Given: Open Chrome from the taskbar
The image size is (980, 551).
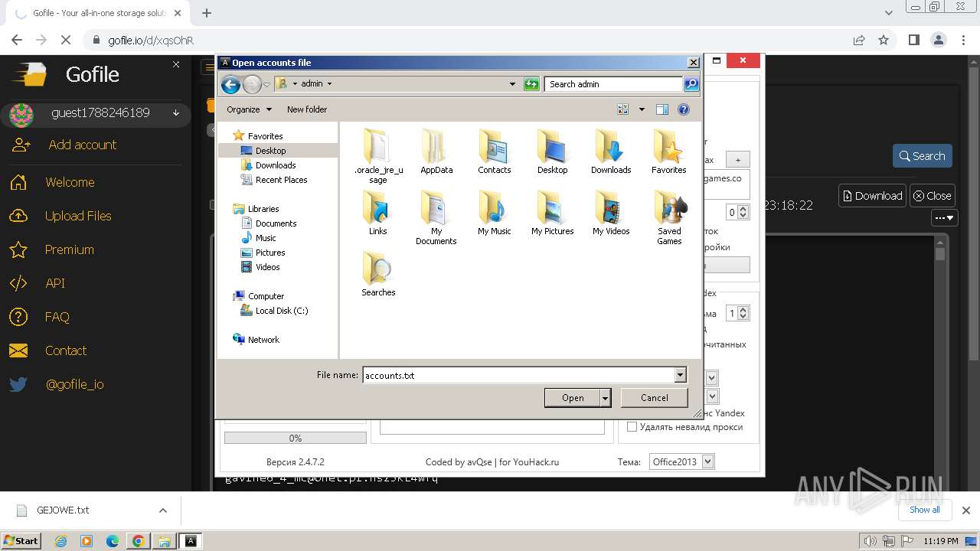Looking at the screenshot, I should pyautogui.click(x=139, y=541).
